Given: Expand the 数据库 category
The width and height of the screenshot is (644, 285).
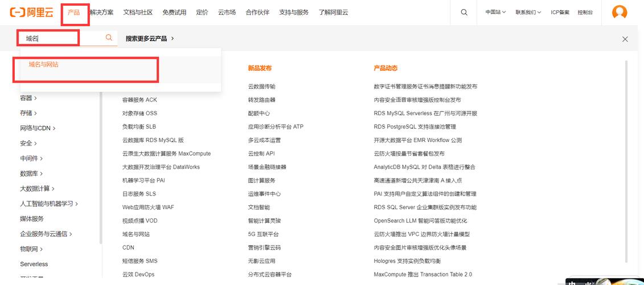Looking at the screenshot, I should [x=32, y=173].
